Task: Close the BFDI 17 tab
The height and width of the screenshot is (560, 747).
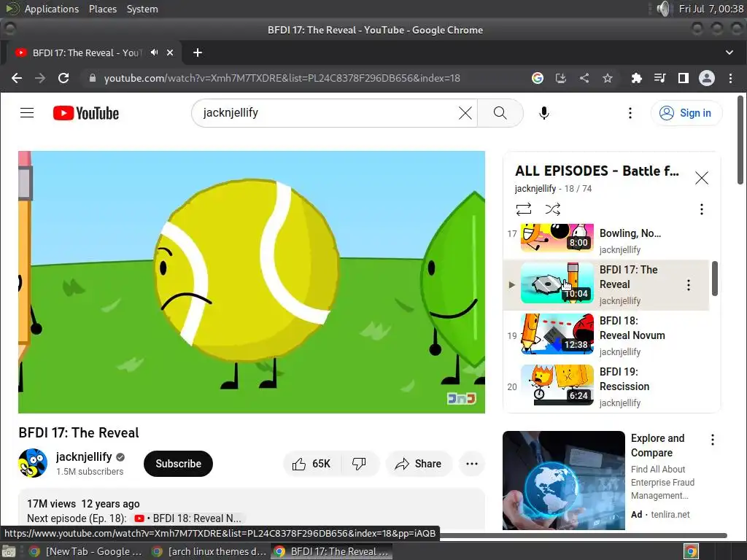Action: [170, 52]
